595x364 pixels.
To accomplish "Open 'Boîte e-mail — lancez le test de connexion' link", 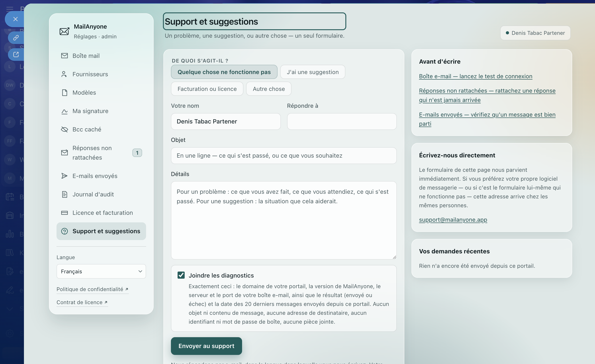I will [476, 76].
